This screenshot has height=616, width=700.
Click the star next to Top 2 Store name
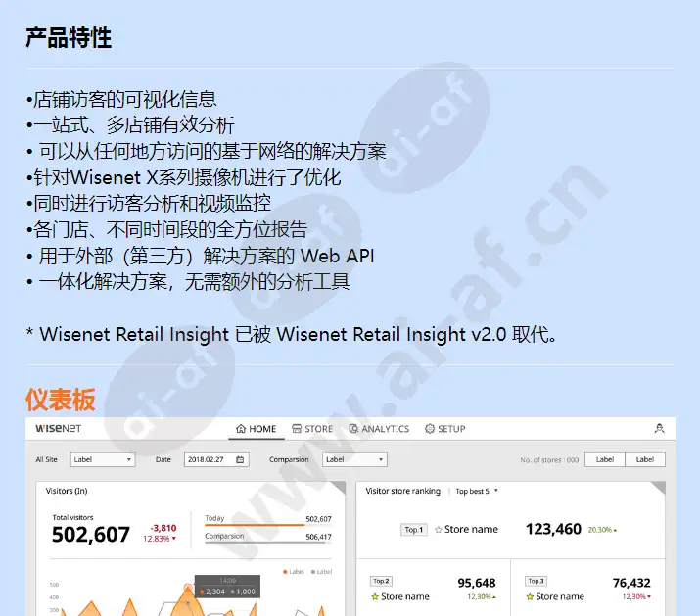tap(375, 596)
